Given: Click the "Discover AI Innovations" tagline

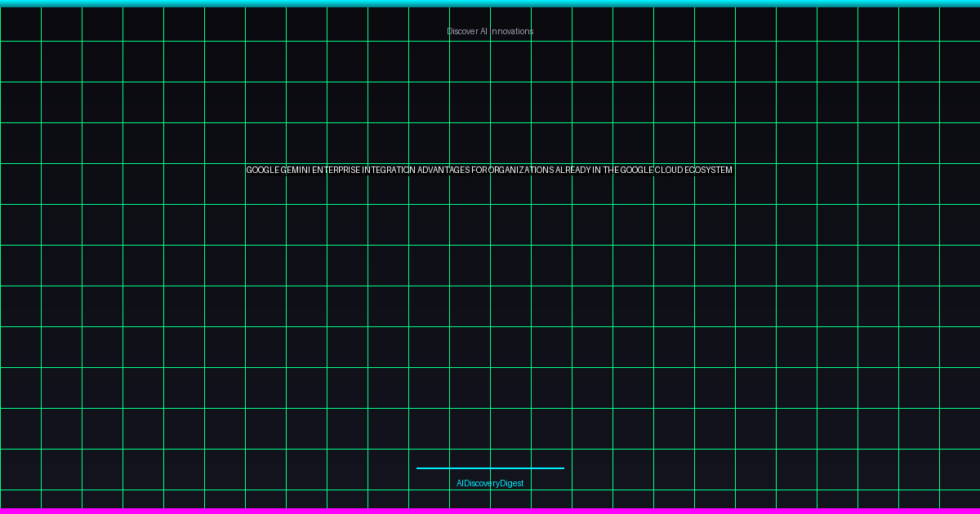Looking at the screenshot, I should click(x=490, y=31).
